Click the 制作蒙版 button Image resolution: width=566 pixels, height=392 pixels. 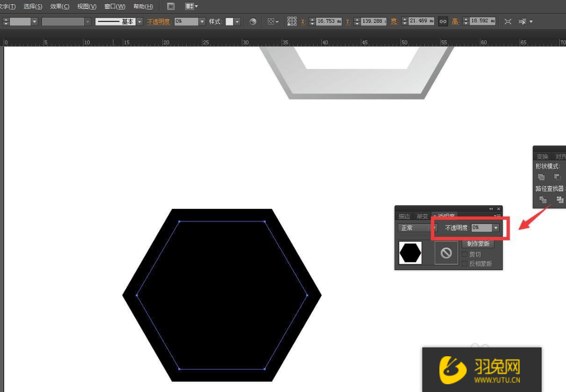point(478,244)
